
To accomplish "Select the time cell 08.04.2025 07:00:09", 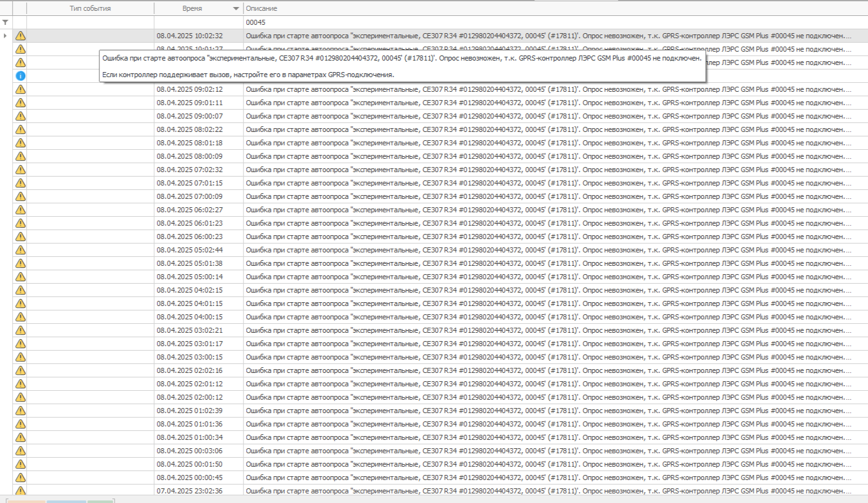I will pos(198,196).
